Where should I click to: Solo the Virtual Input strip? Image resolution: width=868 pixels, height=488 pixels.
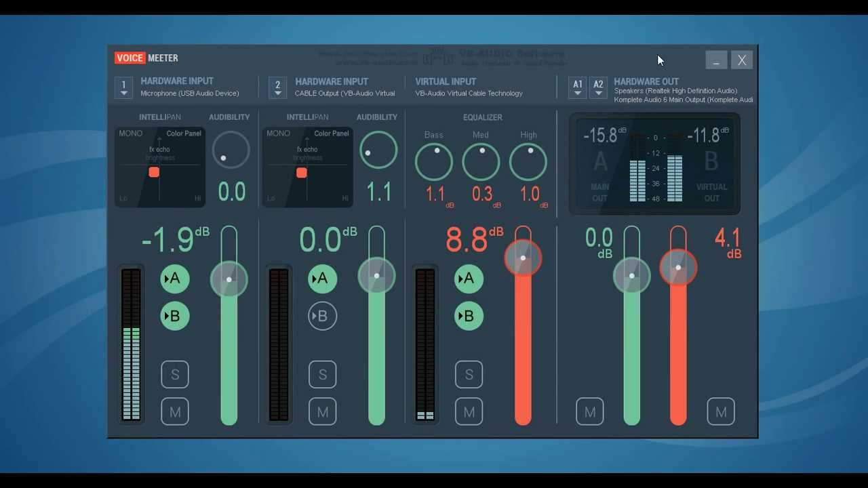pyautogui.click(x=469, y=374)
